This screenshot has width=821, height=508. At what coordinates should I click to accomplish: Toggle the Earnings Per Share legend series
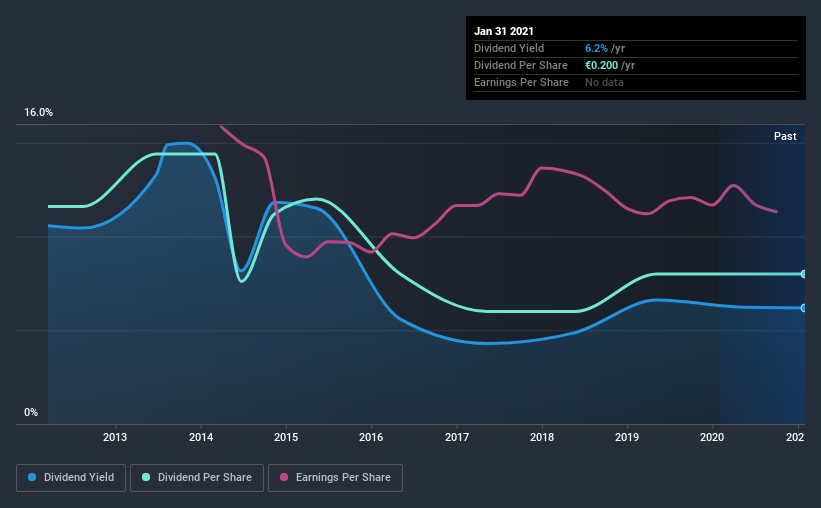(x=335, y=478)
